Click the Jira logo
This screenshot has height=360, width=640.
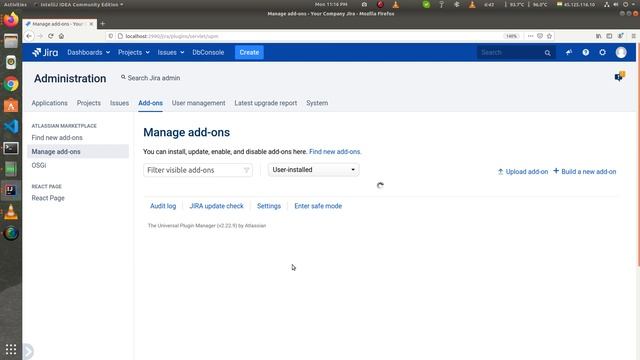[45, 52]
